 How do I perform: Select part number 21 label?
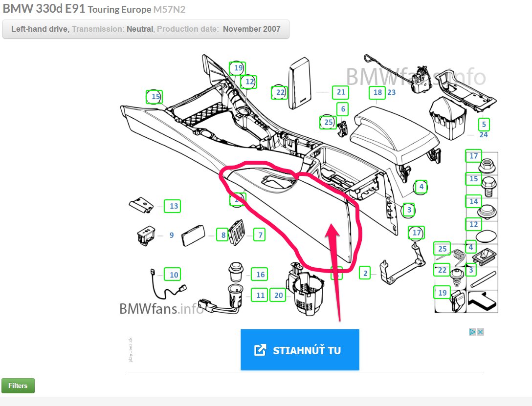[x=341, y=92]
